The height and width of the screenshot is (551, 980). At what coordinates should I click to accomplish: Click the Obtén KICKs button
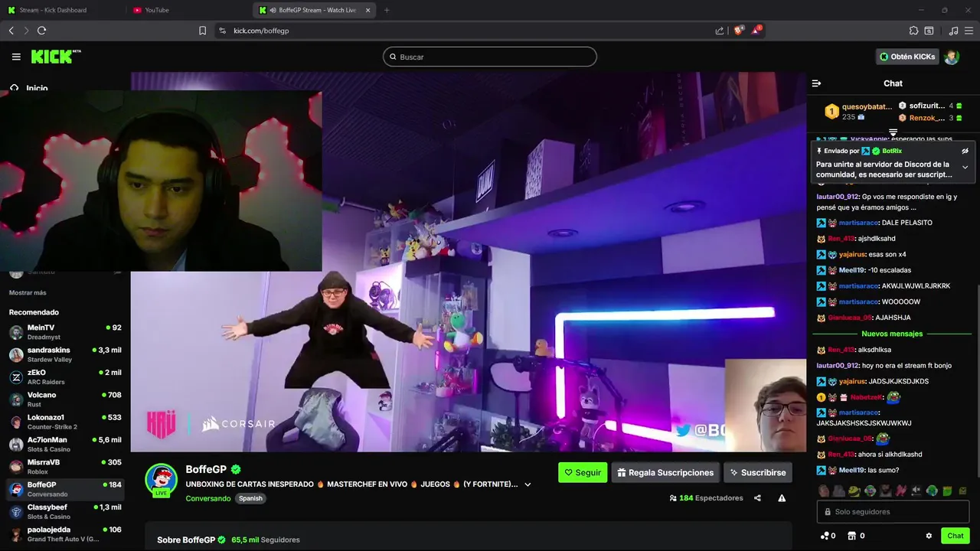pos(907,57)
